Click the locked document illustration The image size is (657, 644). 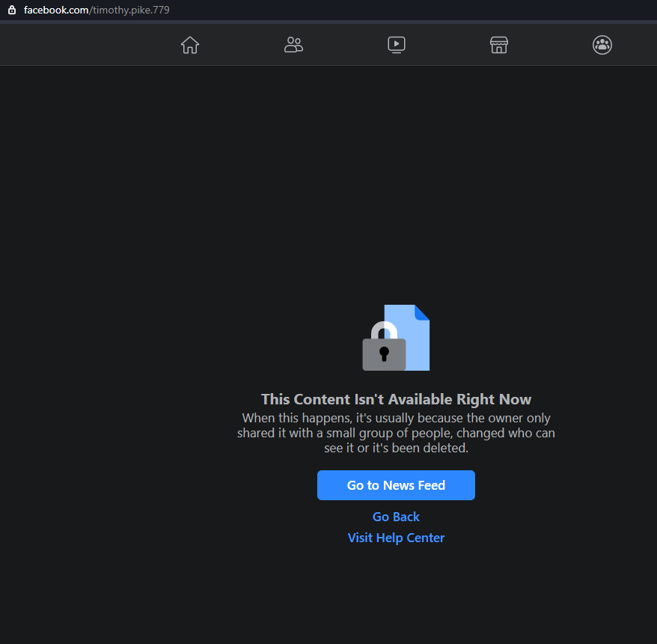(396, 338)
